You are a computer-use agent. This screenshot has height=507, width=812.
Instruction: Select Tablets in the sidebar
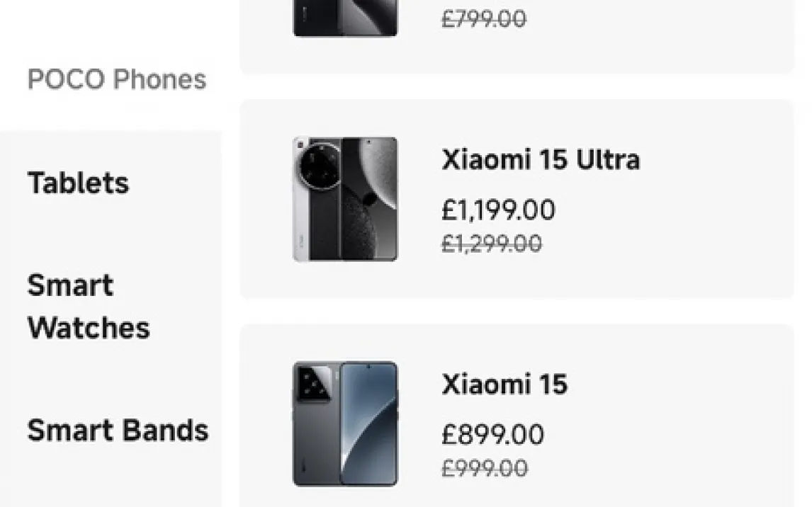tap(79, 183)
